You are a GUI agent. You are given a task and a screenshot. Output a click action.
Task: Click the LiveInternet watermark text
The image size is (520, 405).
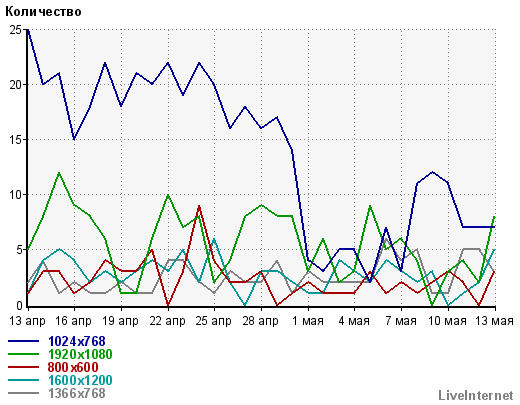coord(476,396)
